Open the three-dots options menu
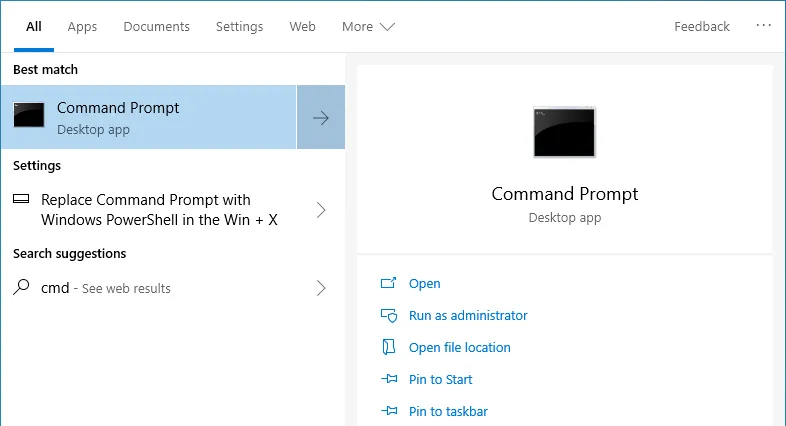The height and width of the screenshot is (426, 786). (764, 26)
